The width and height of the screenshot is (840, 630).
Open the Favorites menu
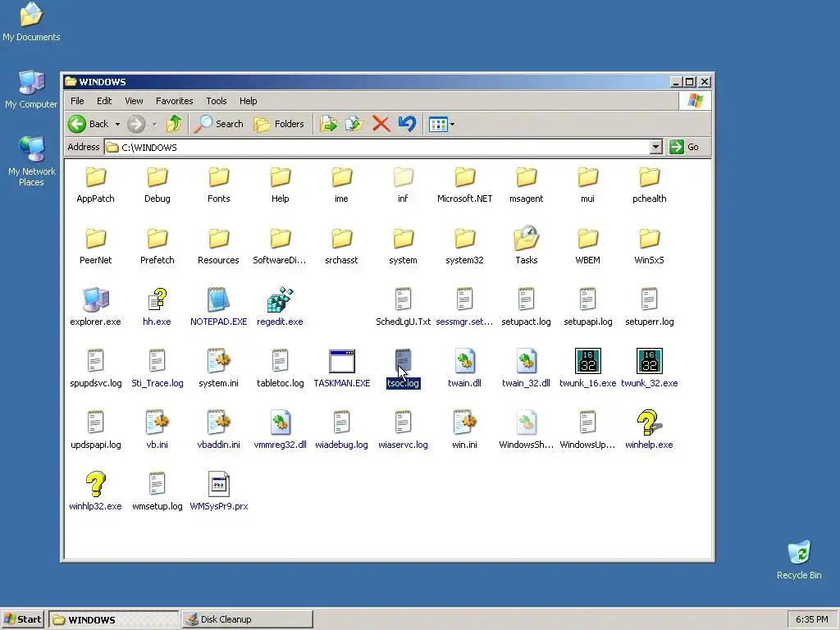point(174,101)
